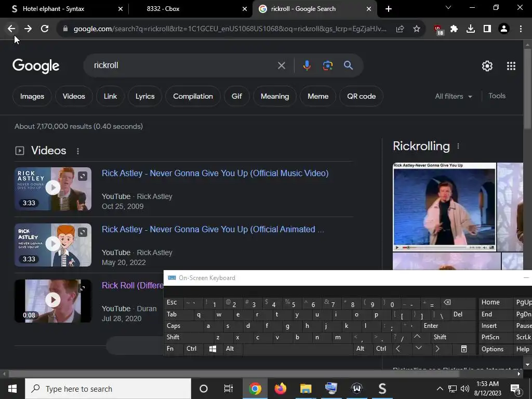Select the Link filter chip

110,96
